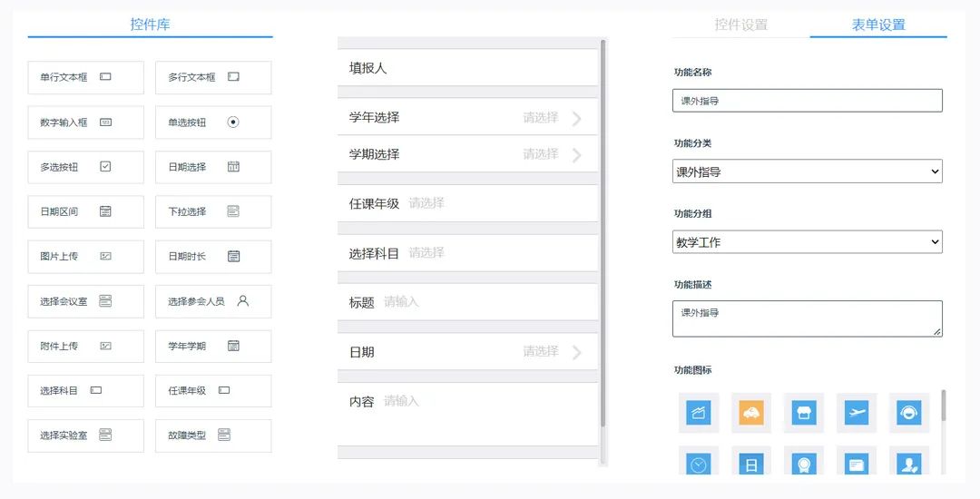Switch to the 控件设置 tab
This screenshot has width=980, height=499.
tap(741, 25)
